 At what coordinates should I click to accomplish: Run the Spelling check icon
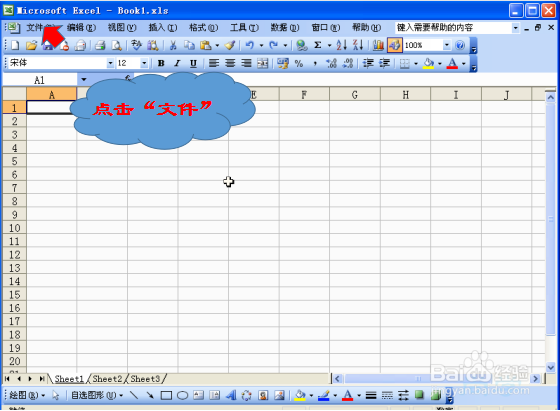[136, 45]
